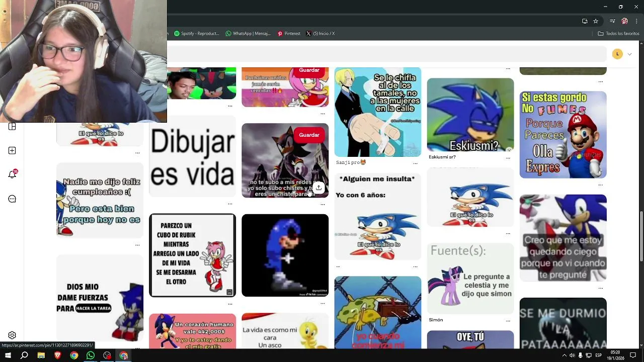Click Pinterest create plus icon in sidebar
This screenshot has width=644, height=362.
tap(12, 150)
